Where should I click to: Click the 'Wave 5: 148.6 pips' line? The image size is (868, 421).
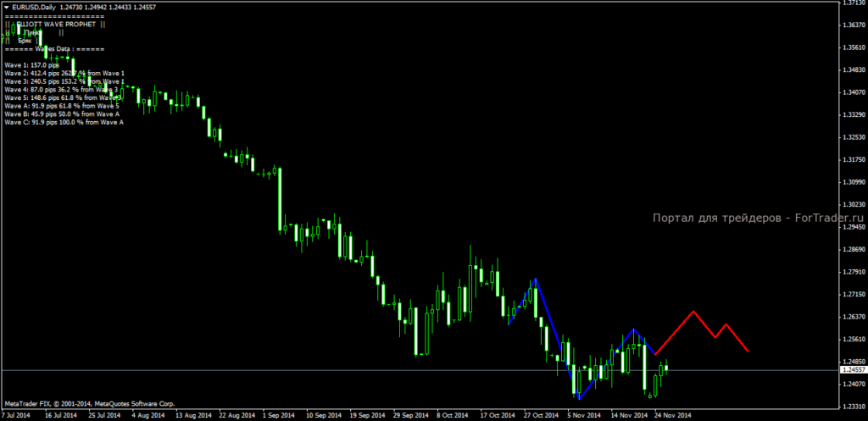[63, 97]
